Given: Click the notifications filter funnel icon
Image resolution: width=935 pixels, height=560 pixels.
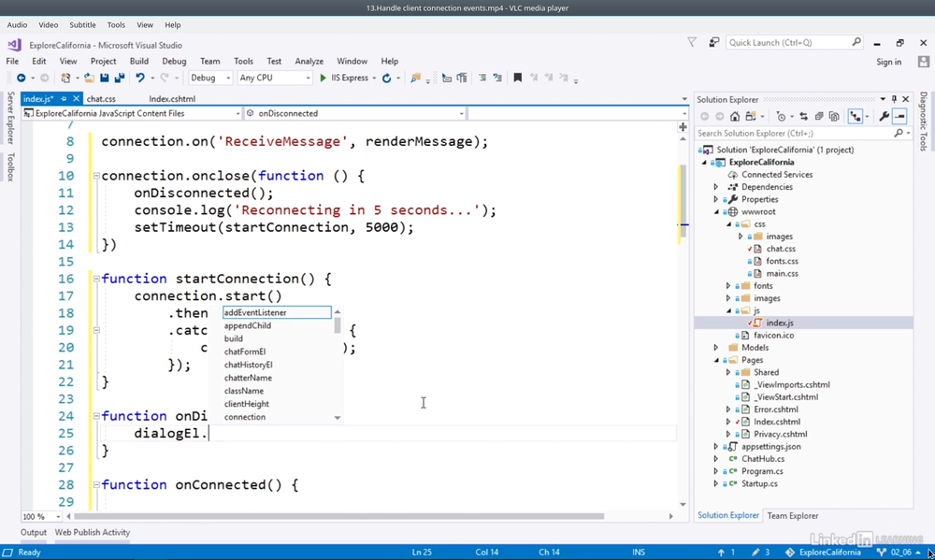Looking at the screenshot, I should pos(692,42).
